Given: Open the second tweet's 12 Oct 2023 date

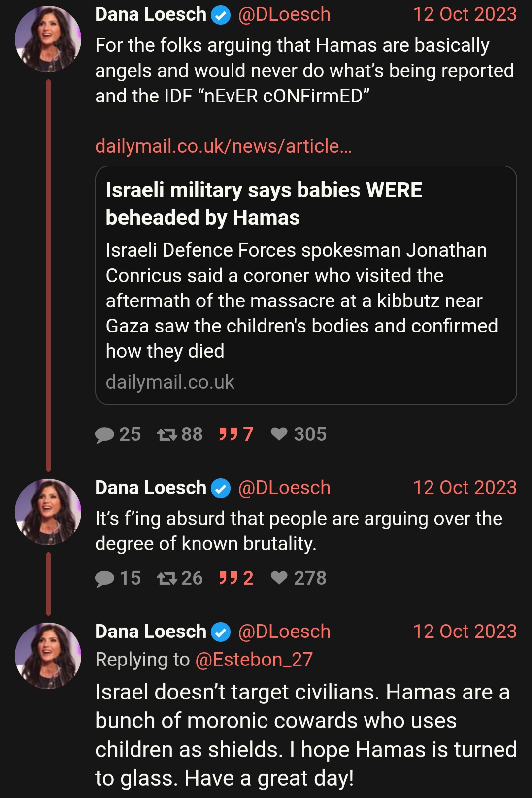Looking at the screenshot, I should point(465,488).
